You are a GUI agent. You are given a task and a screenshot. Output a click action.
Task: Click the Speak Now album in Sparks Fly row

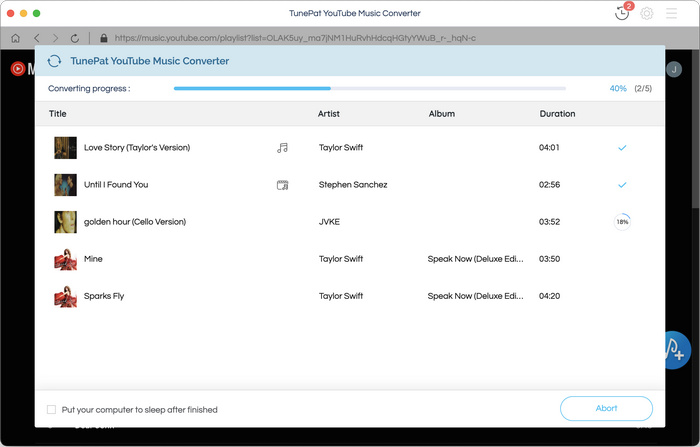[475, 296]
